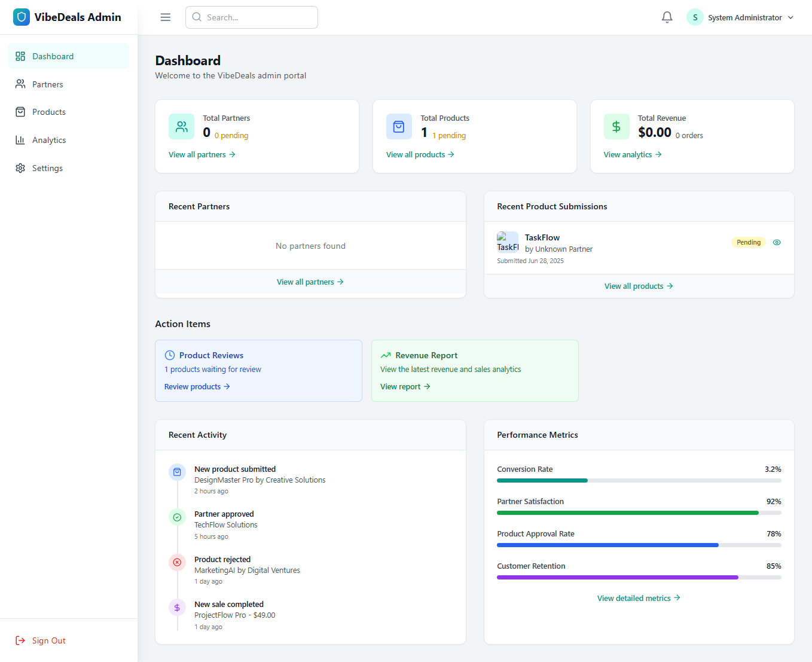Click the VibeDeals shield logo
Image resolution: width=812 pixels, height=662 pixels.
(22, 17)
